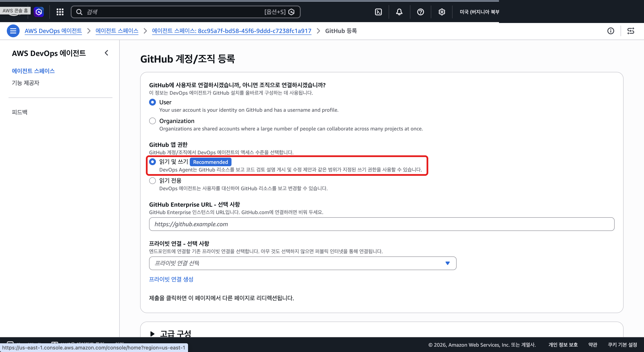
Task: Choose the 읽기 및 쓰기 permission
Action: point(152,162)
